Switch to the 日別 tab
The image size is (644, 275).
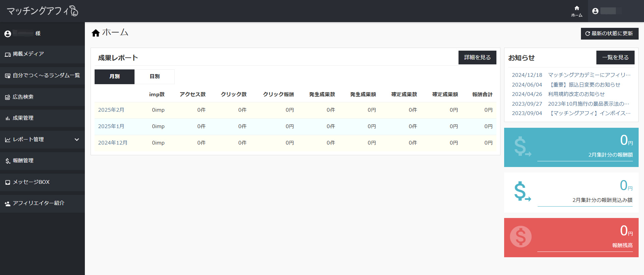154,76
